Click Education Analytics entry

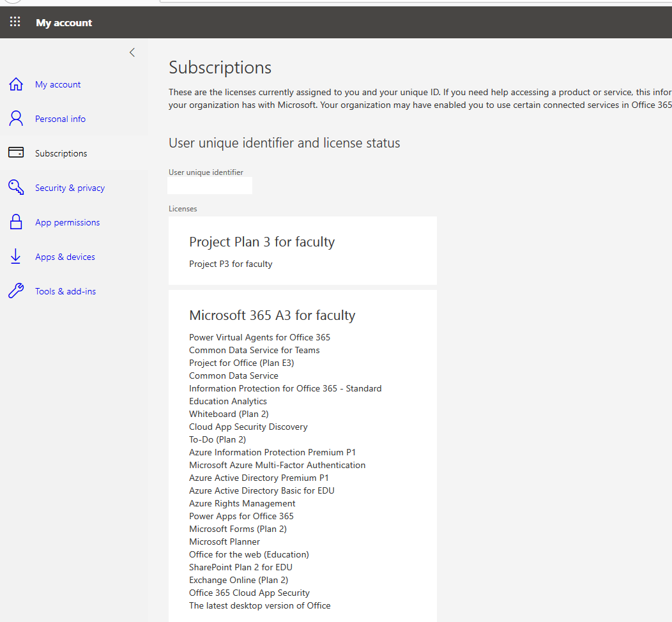[x=228, y=402]
